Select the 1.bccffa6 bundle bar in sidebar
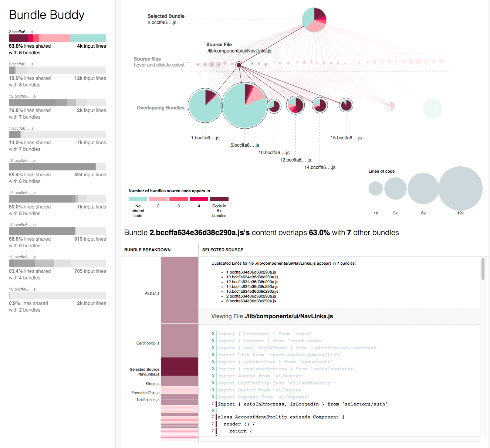 coord(57,135)
